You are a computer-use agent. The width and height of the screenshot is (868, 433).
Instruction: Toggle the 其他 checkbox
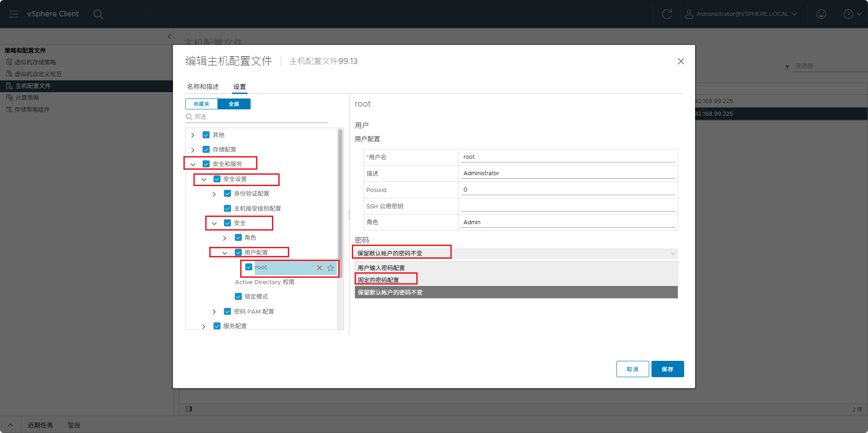(206, 135)
